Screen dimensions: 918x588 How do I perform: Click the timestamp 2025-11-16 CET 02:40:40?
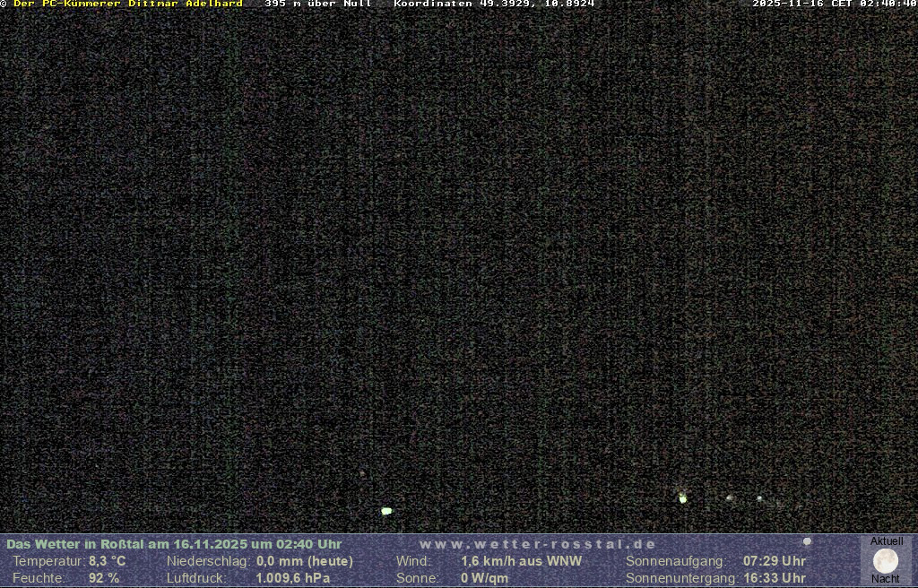tap(834, 4)
